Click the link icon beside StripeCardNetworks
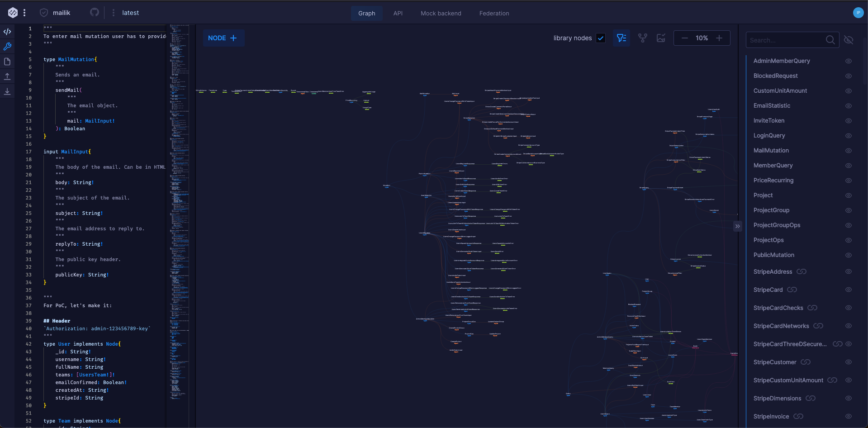The height and width of the screenshot is (428, 868). click(818, 326)
